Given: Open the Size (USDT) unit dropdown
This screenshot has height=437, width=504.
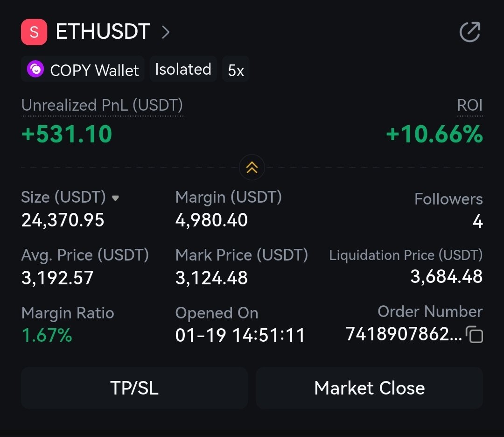Looking at the screenshot, I should point(115,198).
